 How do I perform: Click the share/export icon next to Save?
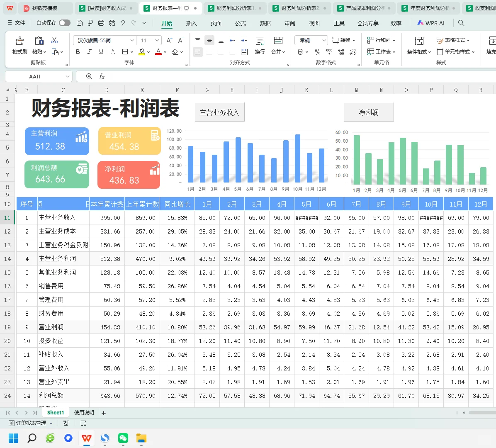click(x=90, y=23)
